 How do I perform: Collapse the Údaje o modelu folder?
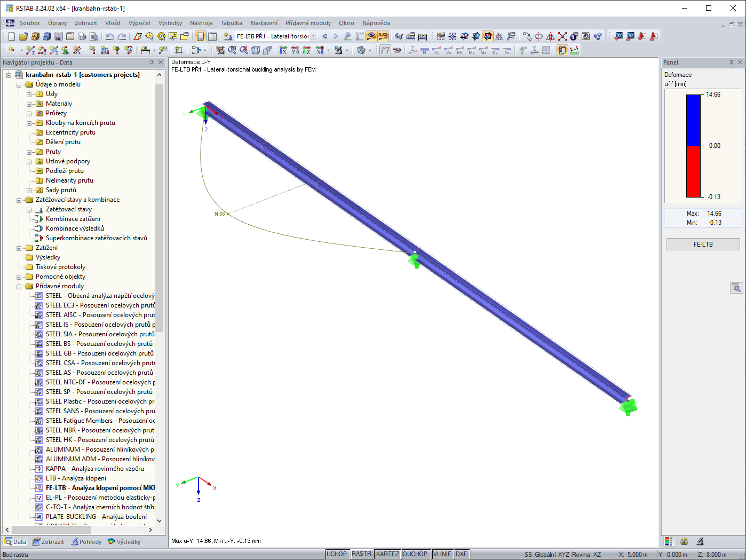point(19,85)
